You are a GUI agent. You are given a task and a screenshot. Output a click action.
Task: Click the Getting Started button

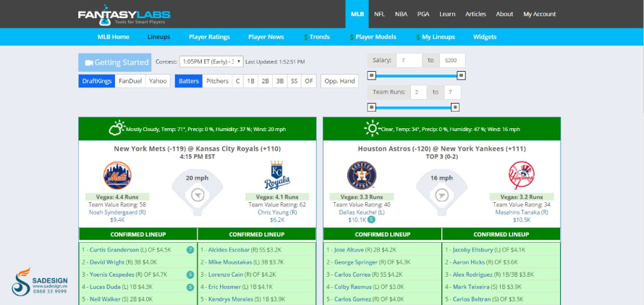tap(115, 62)
